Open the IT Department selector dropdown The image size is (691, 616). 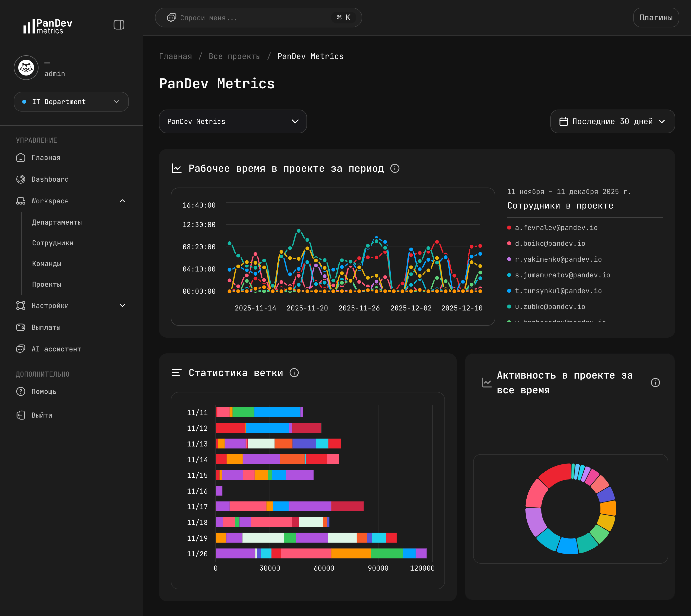[71, 101]
